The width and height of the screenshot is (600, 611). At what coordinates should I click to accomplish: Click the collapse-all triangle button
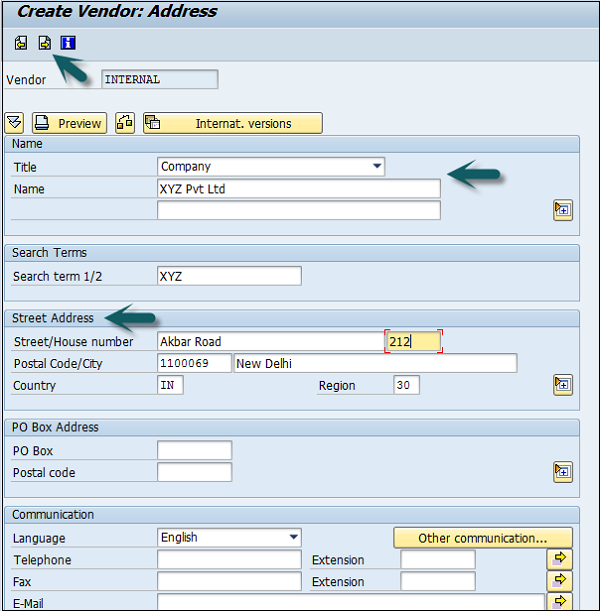[x=14, y=123]
